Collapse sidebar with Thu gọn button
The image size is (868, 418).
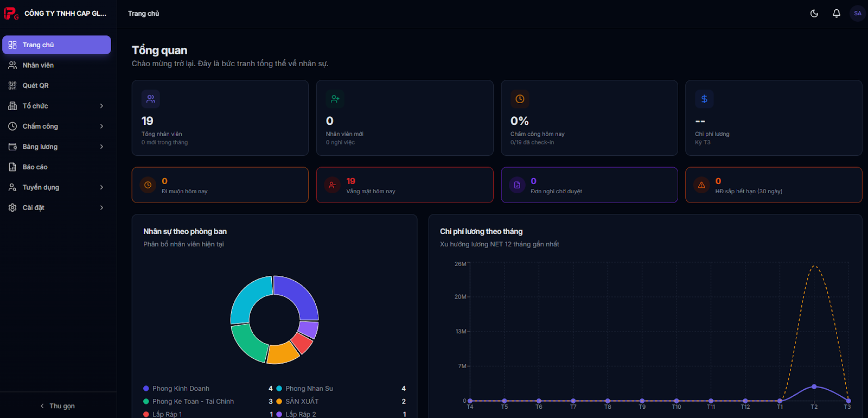coord(58,406)
